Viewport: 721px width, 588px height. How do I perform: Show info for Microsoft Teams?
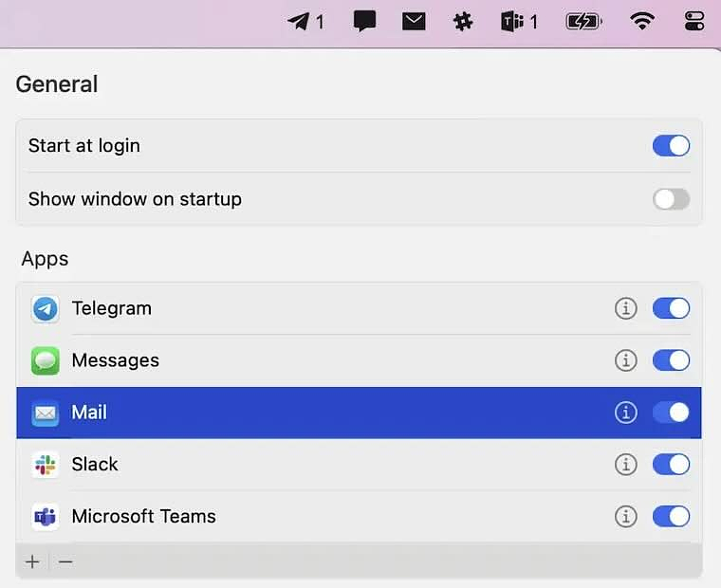(x=625, y=516)
